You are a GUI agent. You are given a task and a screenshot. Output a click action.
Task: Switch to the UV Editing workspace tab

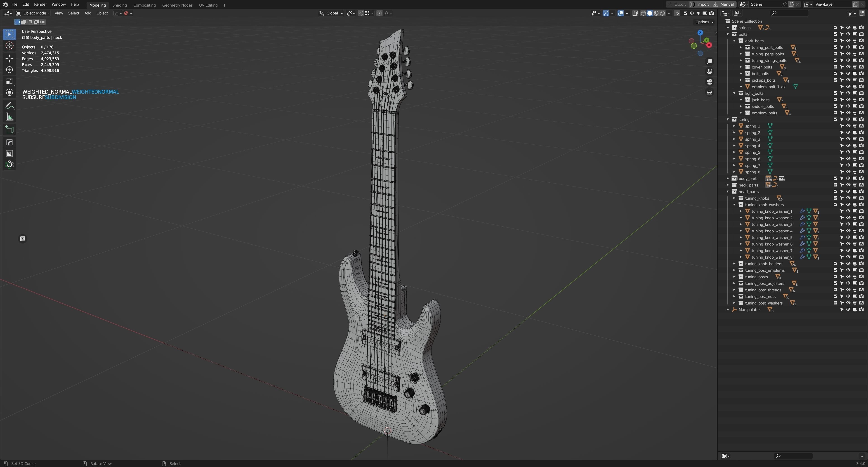(208, 5)
